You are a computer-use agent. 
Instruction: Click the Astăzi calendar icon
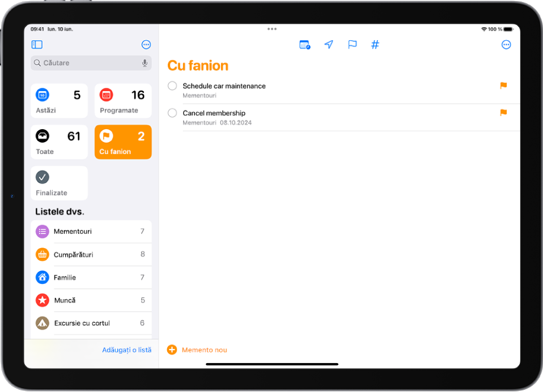pyautogui.click(x=43, y=95)
